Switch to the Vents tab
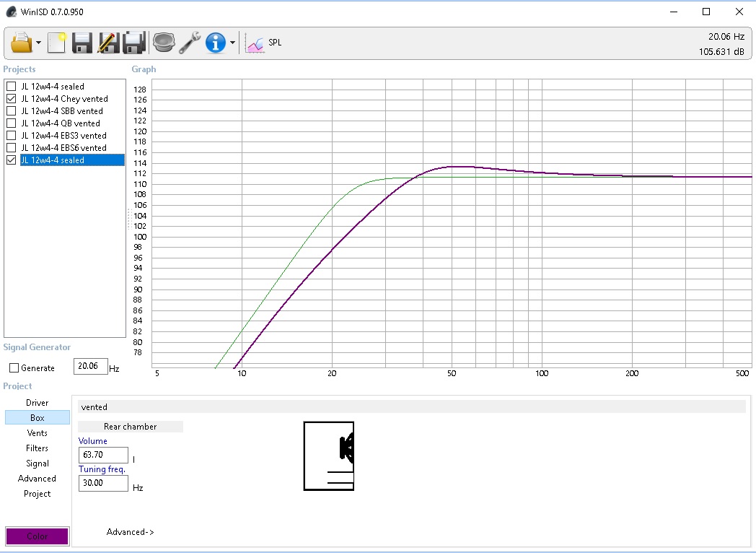This screenshot has width=756, height=553. click(37, 433)
